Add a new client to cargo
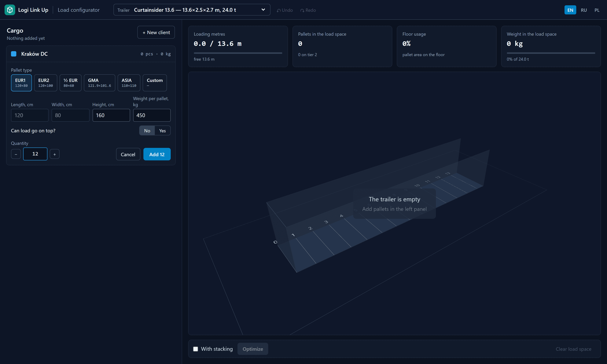The height and width of the screenshot is (364, 607). [156, 32]
